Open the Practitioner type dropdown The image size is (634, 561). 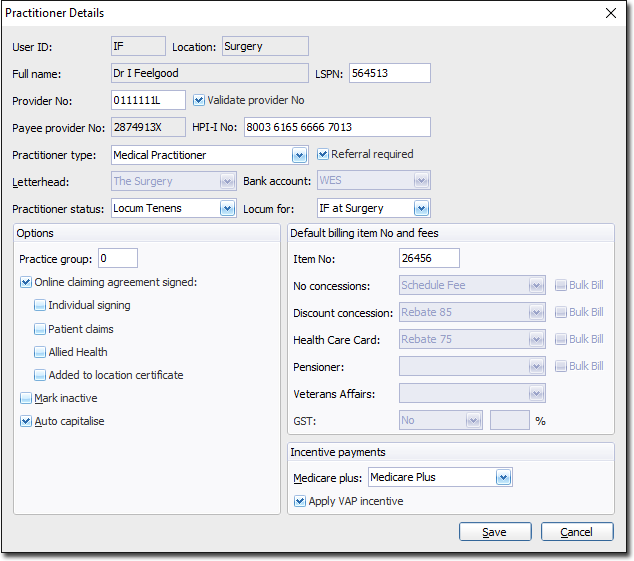299,155
